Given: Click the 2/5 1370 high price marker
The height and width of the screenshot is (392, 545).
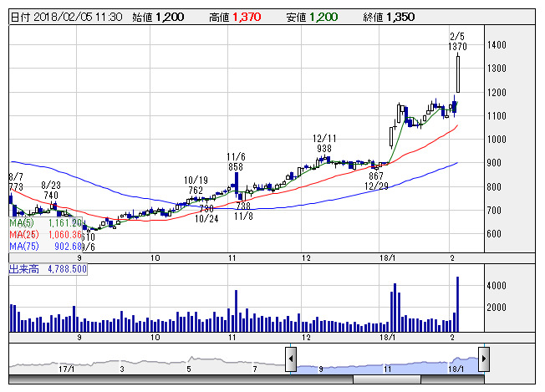Looking at the screenshot, I should pyautogui.click(x=456, y=43).
